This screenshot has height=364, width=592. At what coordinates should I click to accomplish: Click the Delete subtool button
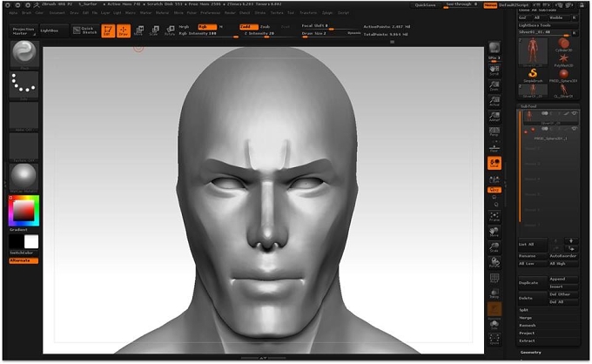(533, 299)
